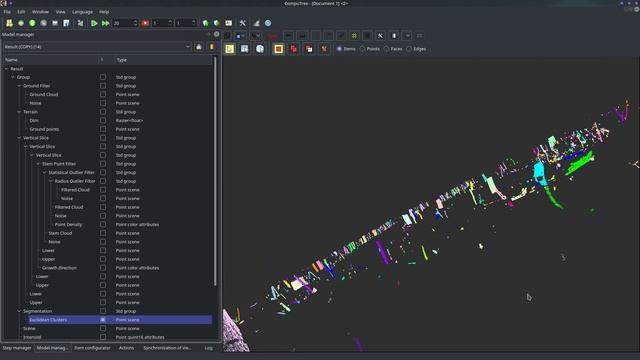Screen dimensions: 640x360
Task: Check the Scene row checkbox
Action: click(103, 329)
